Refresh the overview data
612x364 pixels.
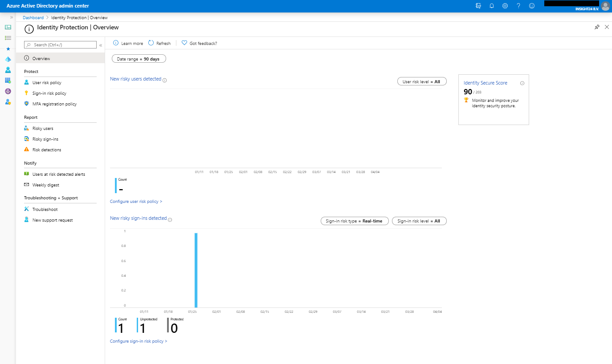click(159, 43)
